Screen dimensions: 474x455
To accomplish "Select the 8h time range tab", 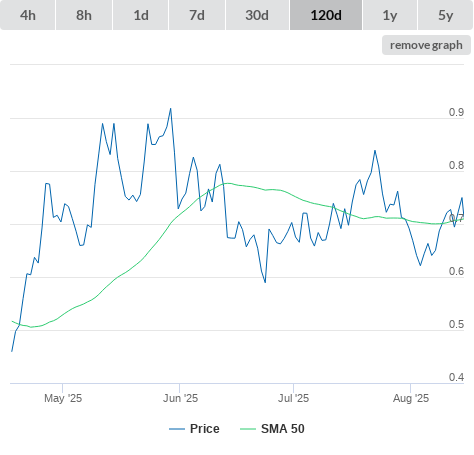I will [x=84, y=15].
